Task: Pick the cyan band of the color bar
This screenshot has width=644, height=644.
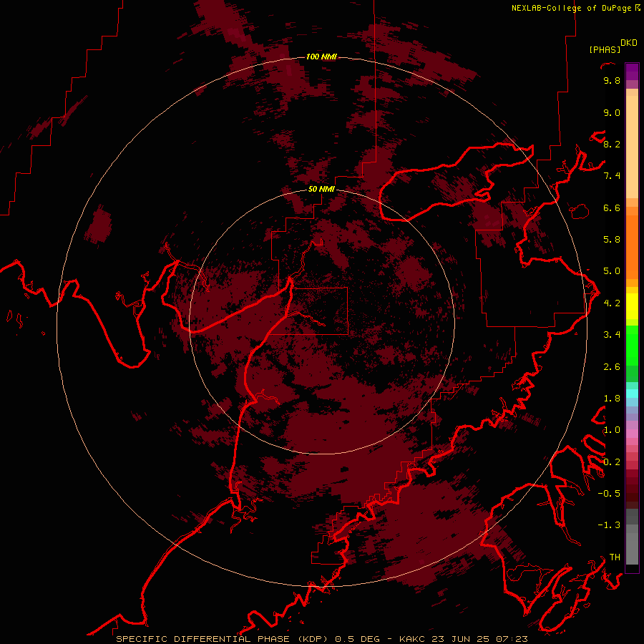Action: tap(632, 394)
